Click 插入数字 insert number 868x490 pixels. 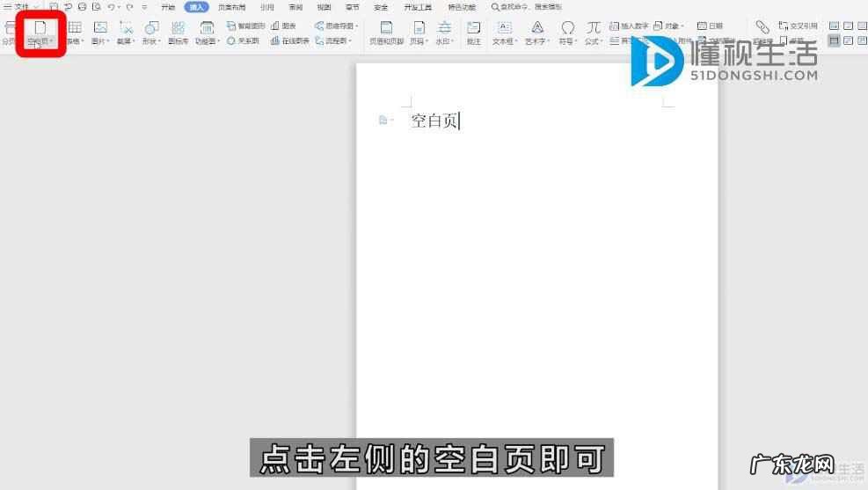pos(629,26)
